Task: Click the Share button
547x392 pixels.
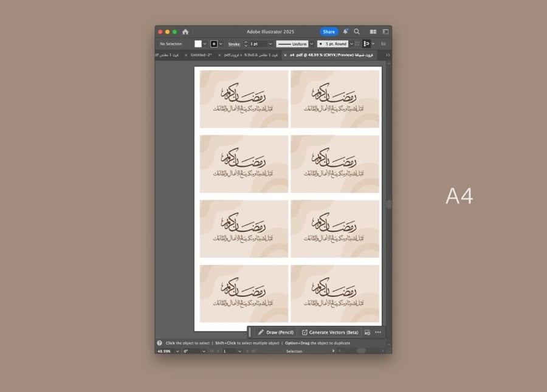Action: [x=329, y=32]
